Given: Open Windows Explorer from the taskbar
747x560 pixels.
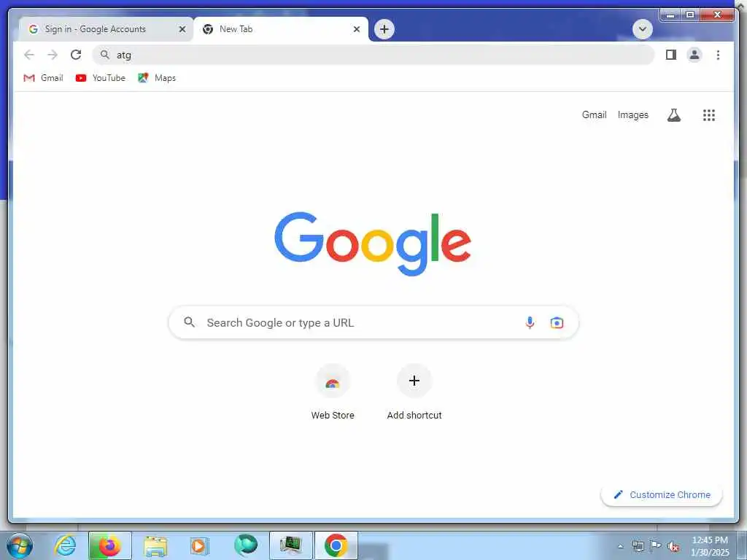Looking at the screenshot, I should pyautogui.click(x=155, y=545).
